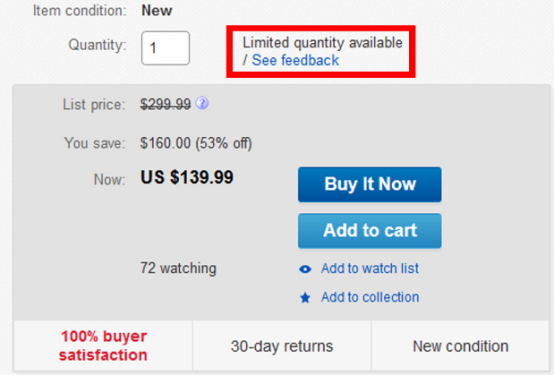Focus the Quantity input box
This screenshot has height=375, width=554.
pos(165,48)
